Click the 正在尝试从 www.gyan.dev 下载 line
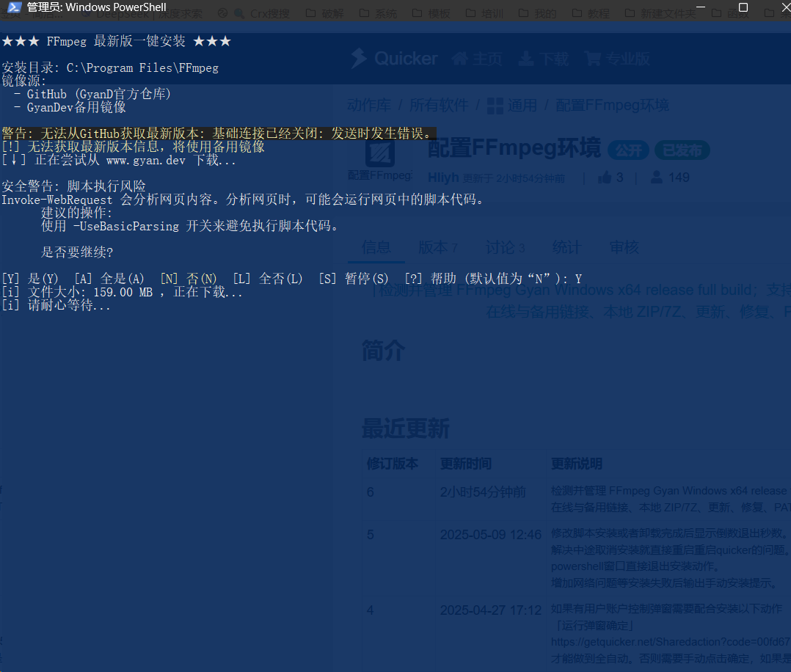Screen dimensions: 791x672 (119, 161)
